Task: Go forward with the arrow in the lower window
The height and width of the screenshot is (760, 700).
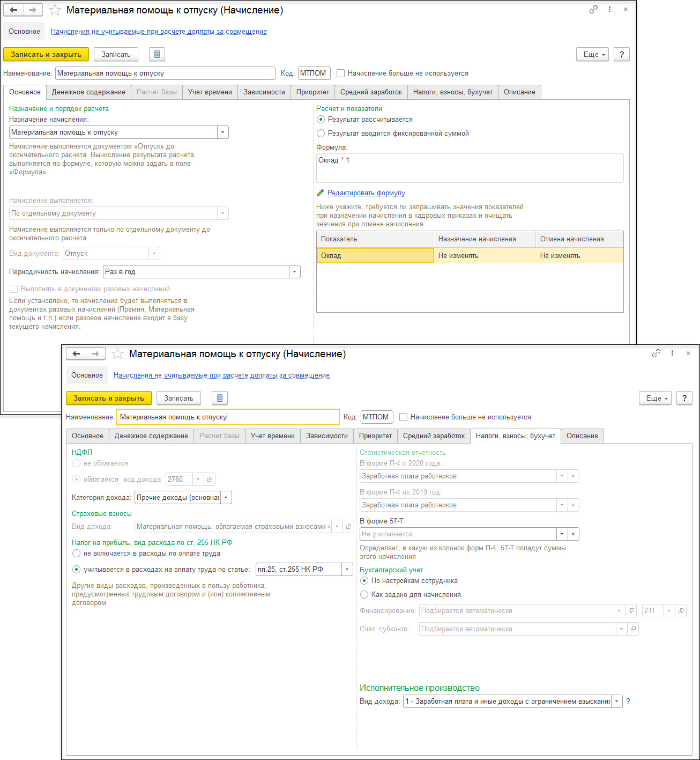Action: pos(95,353)
